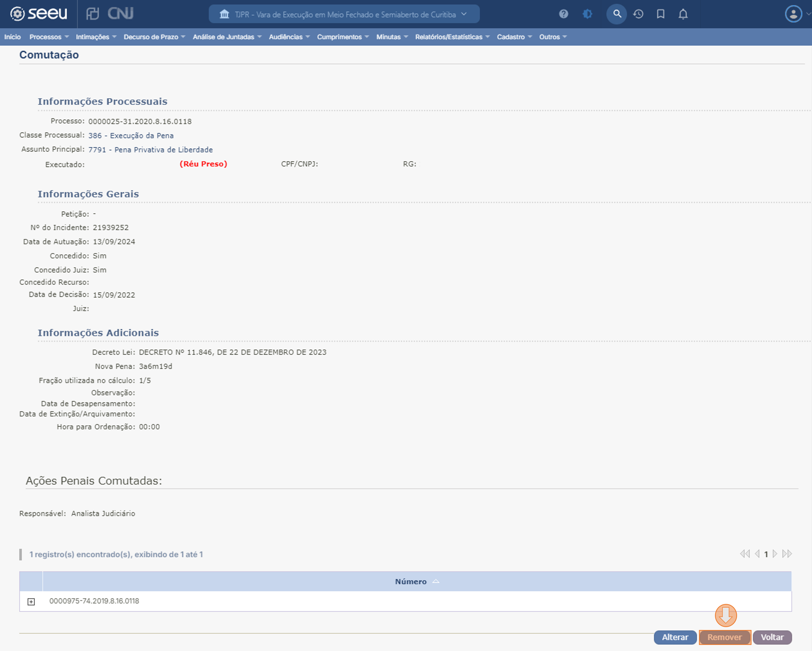Open the Decurso de Prazo menu
812x651 pixels.
(x=154, y=37)
